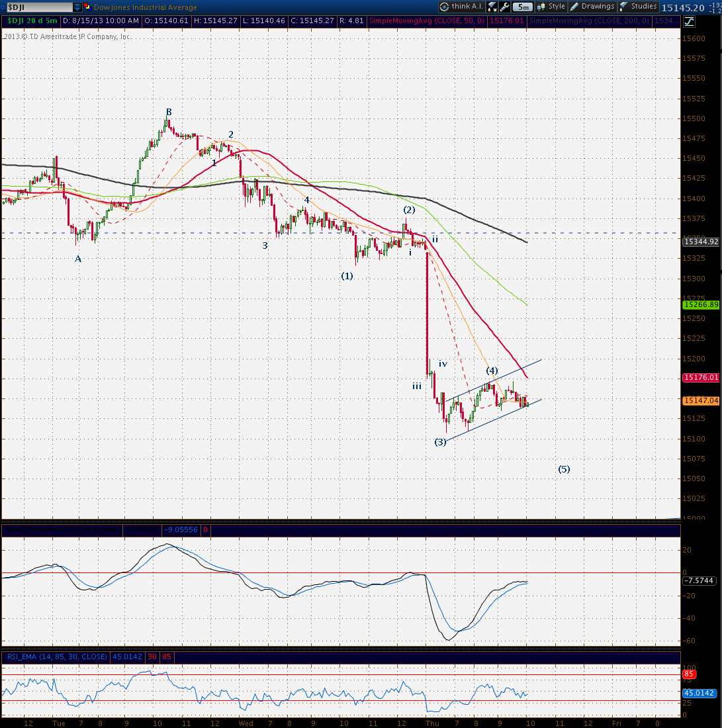Click the red 30 RSI parameter in header

pyautogui.click(x=152, y=657)
